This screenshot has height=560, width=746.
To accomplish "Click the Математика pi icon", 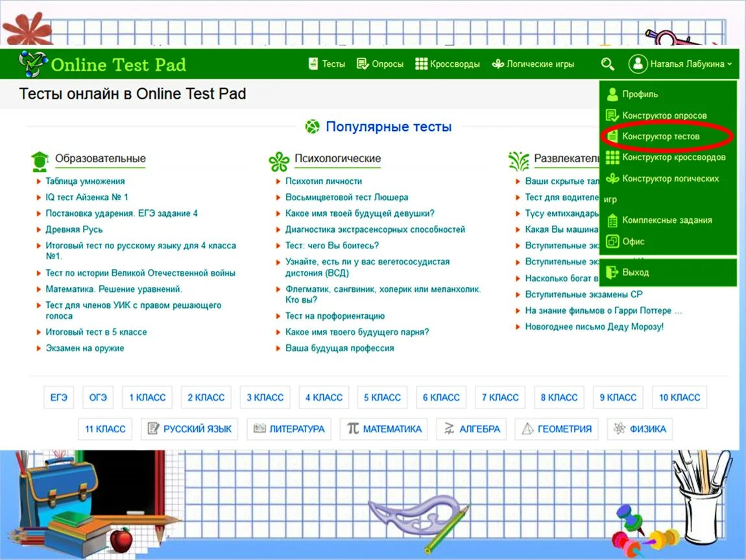I will coord(353,428).
